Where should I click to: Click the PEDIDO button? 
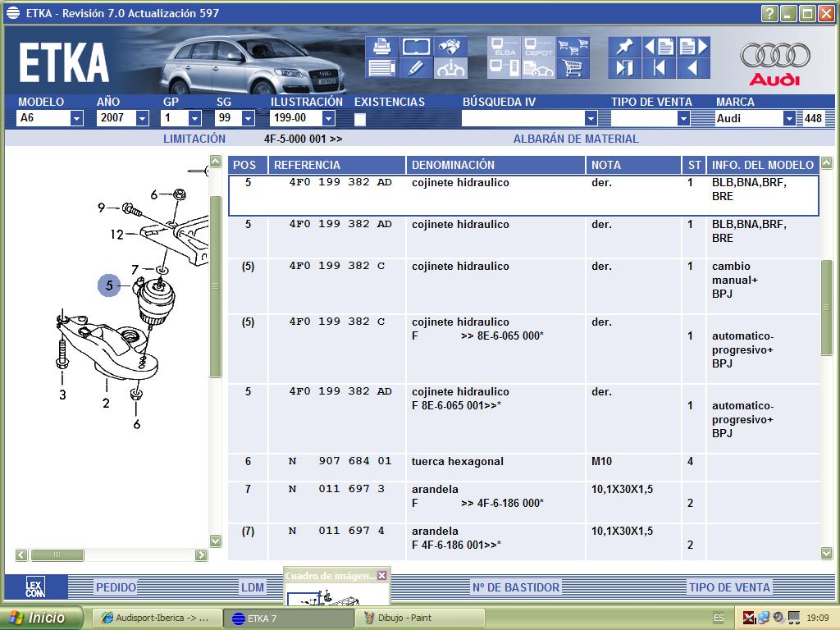pyautogui.click(x=116, y=587)
